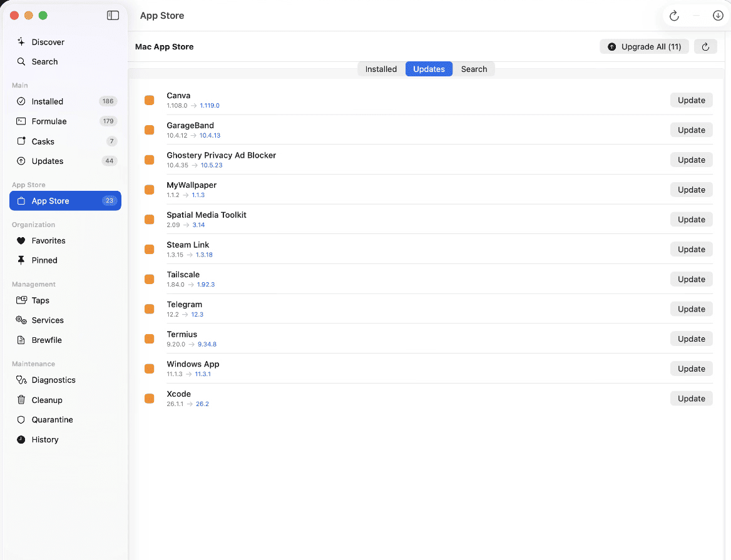The image size is (731, 560).
Task: Click the MyWallpaper name
Action: (192, 185)
